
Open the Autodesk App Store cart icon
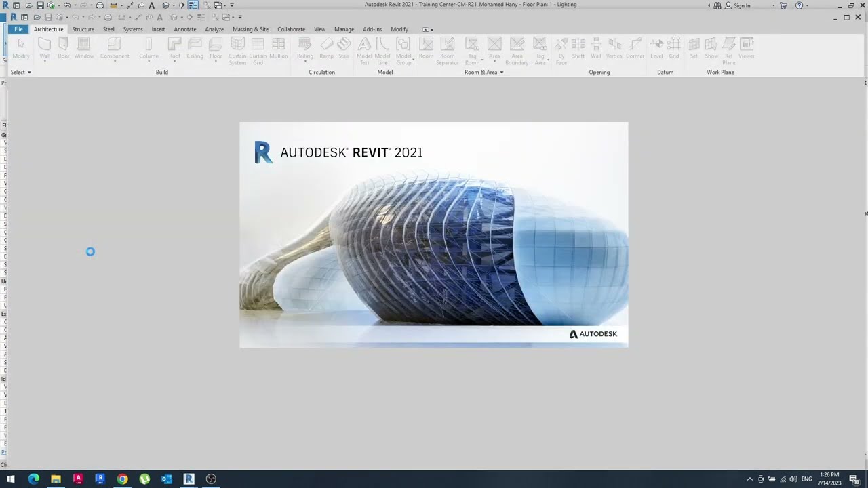coord(783,5)
